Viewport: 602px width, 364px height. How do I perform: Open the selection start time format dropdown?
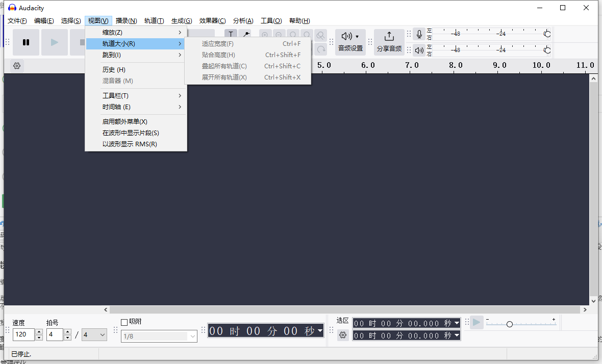click(x=457, y=323)
